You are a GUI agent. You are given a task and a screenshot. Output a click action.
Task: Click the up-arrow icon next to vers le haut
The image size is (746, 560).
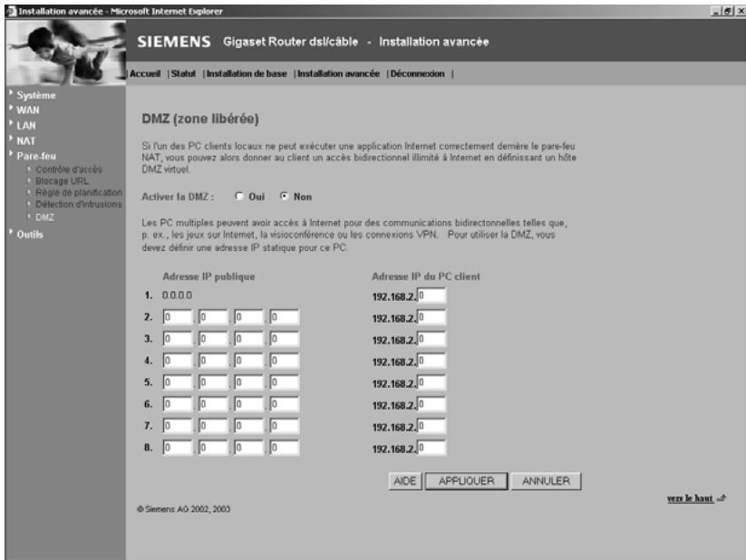point(722,498)
